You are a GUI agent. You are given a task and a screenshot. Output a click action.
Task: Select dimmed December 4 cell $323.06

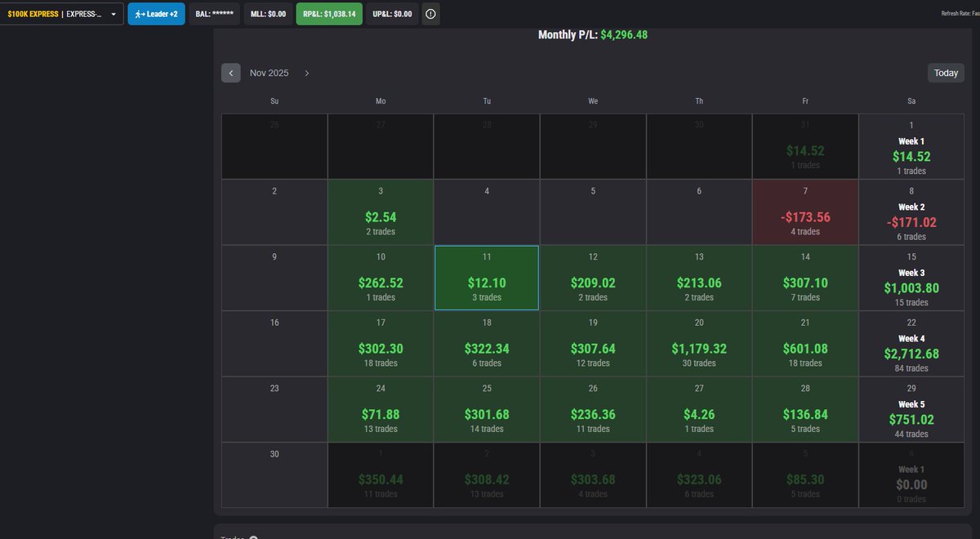point(699,475)
